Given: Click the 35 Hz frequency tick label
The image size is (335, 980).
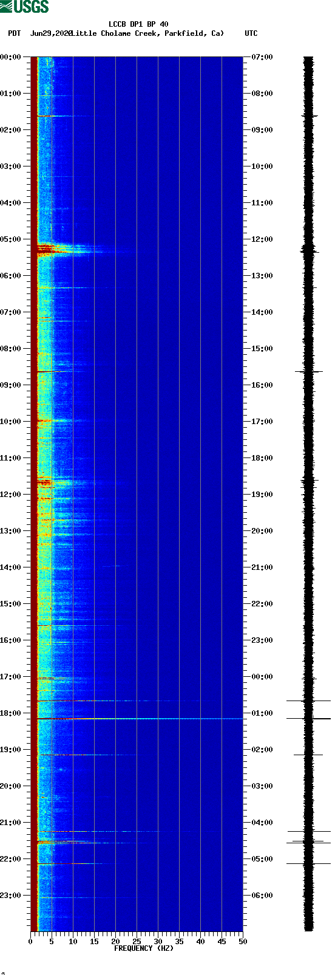Looking at the screenshot, I should point(179,942).
